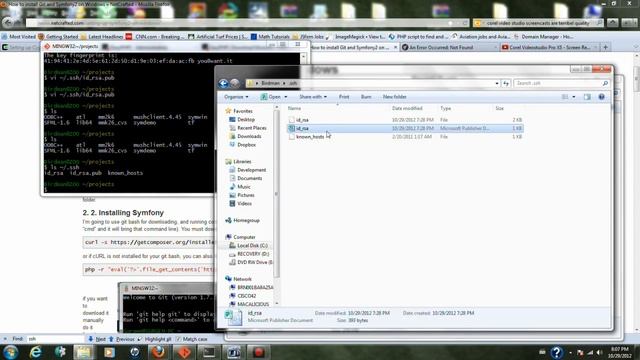640x360 pixels.
Task: Select Downloads in navigation pane
Action: click(x=249, y=136)
